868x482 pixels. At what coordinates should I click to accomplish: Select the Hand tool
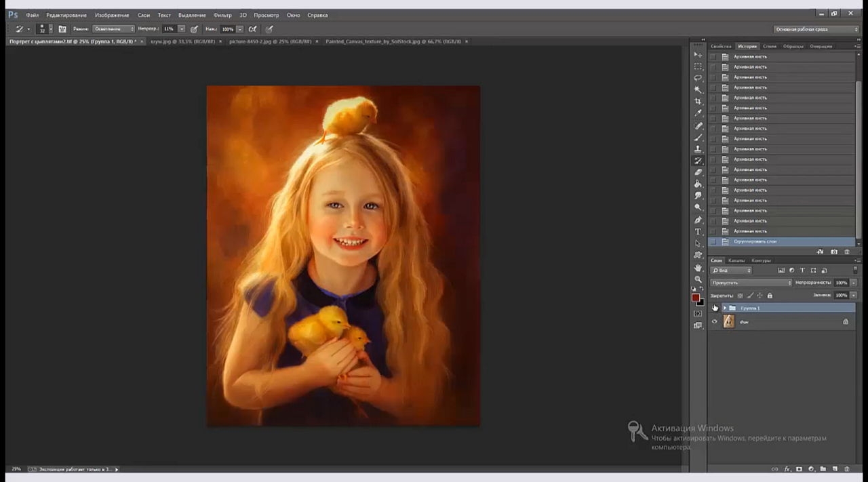(698, 268)
